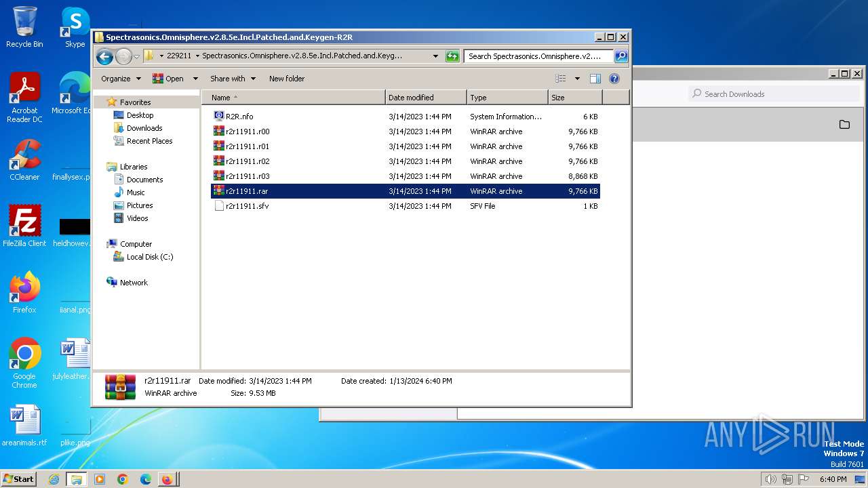Click the 6:40 PM taskbar clock
The height and width of the screenshot is (488, 868).
833,479
